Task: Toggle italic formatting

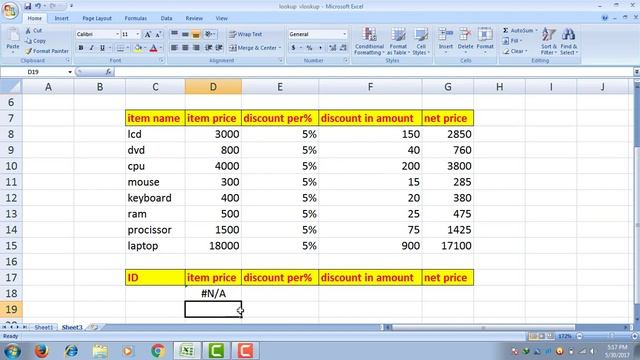Action: click(91, 48)
